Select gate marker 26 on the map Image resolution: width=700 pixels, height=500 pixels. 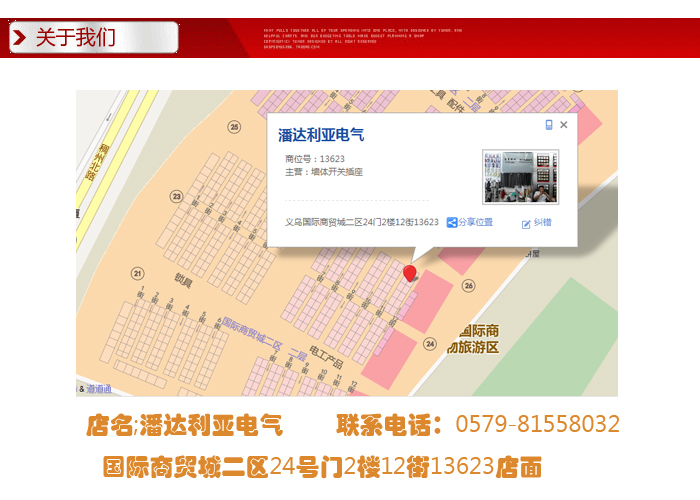(x=469, y=286)
